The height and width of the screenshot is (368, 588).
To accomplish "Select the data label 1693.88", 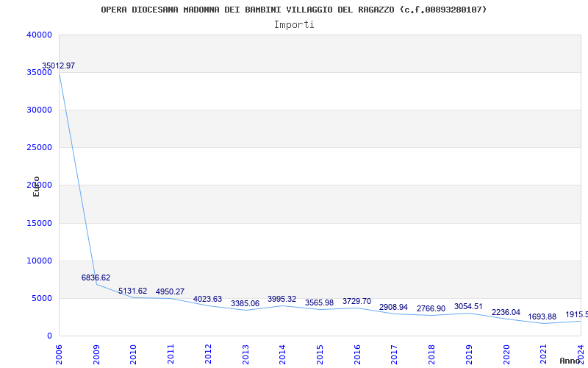I will 542,317.
